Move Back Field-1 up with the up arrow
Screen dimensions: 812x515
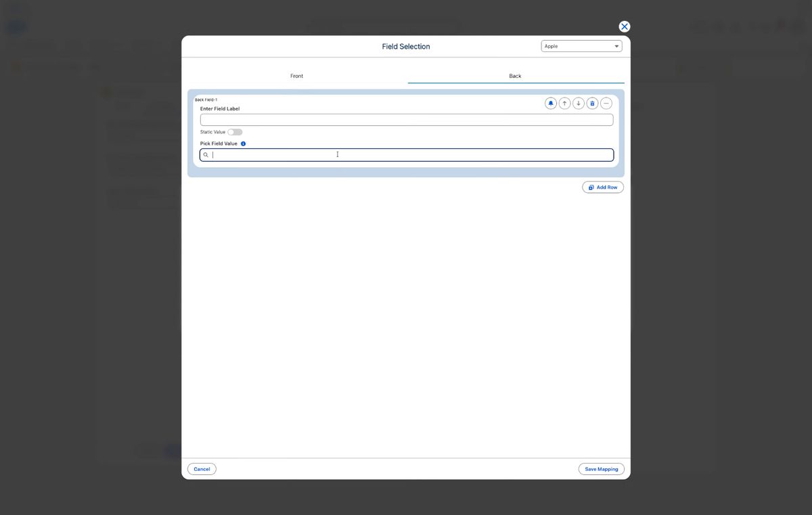(564, 104)
